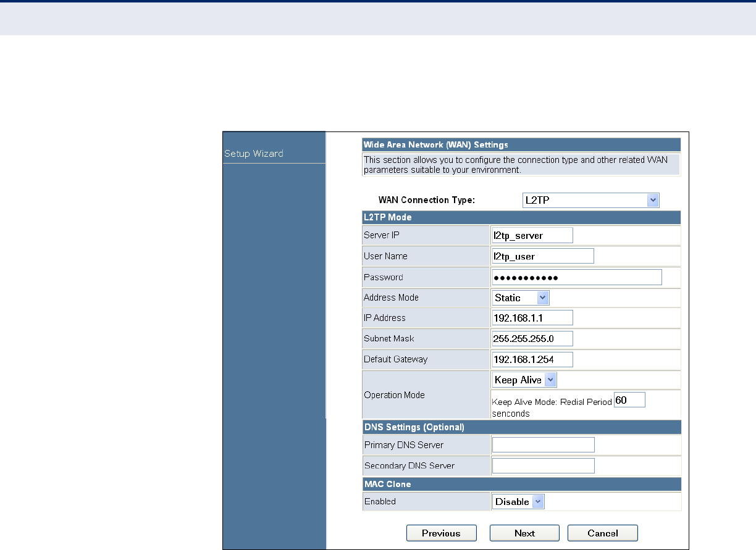This screenshot has width=756, height=550.
Task: Click the 'User Name' row label
Action: 385,256
